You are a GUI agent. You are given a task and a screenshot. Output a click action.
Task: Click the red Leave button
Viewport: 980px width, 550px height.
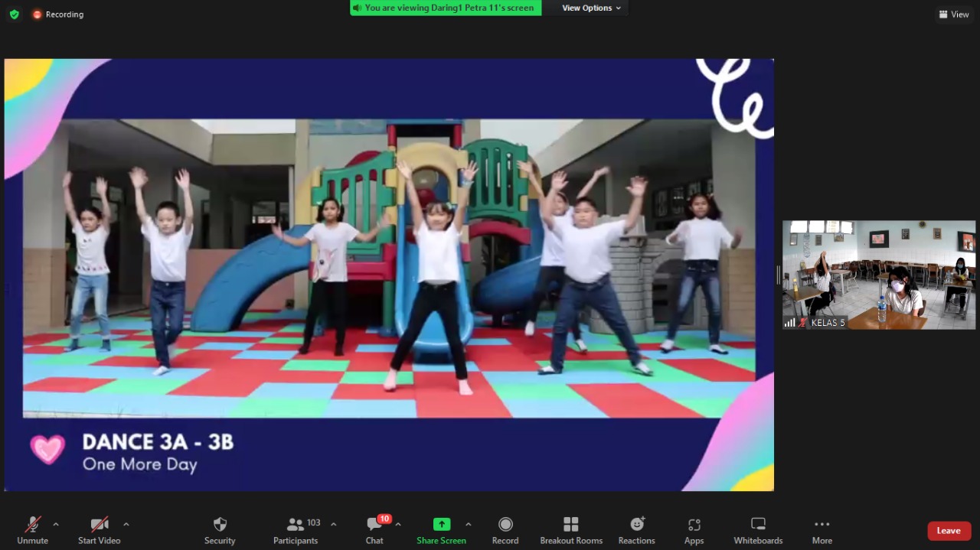click(949, 531)
